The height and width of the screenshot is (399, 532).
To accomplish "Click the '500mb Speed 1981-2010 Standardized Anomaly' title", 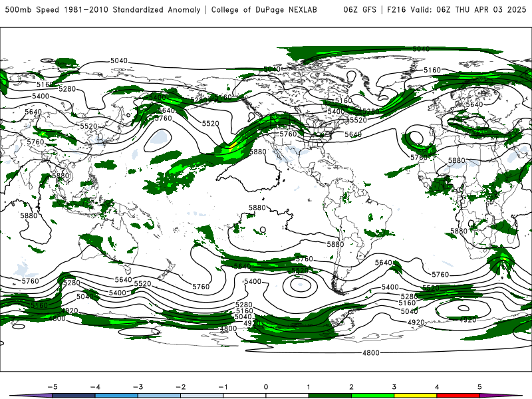I will [x=103, y=9].
